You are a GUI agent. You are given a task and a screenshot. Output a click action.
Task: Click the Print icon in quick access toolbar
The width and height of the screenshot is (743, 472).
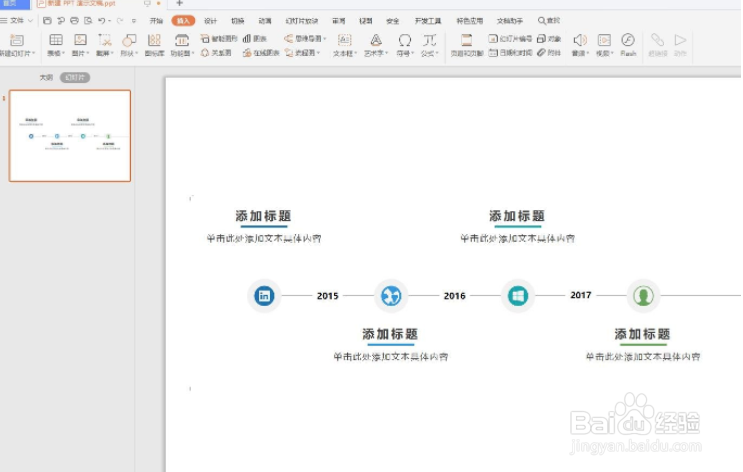74,20
